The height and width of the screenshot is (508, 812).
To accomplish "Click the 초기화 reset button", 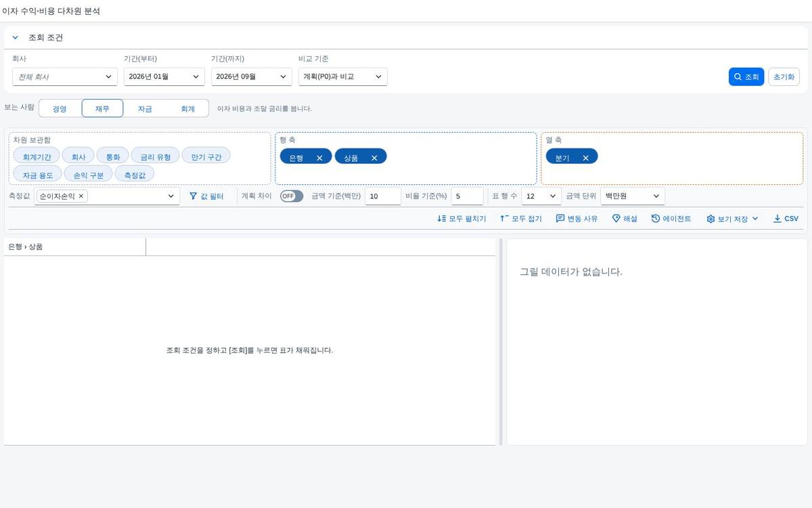I will (784, 77).
